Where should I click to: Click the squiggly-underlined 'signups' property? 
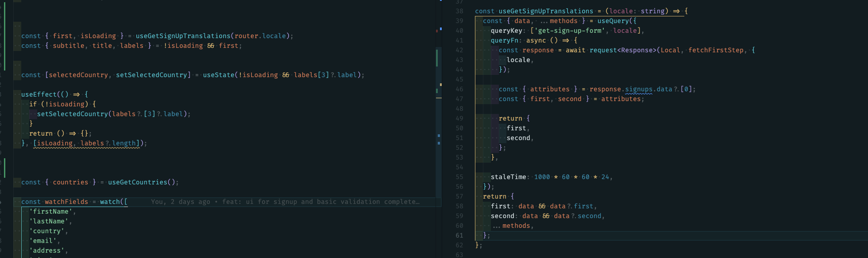(x=639, y=89)
